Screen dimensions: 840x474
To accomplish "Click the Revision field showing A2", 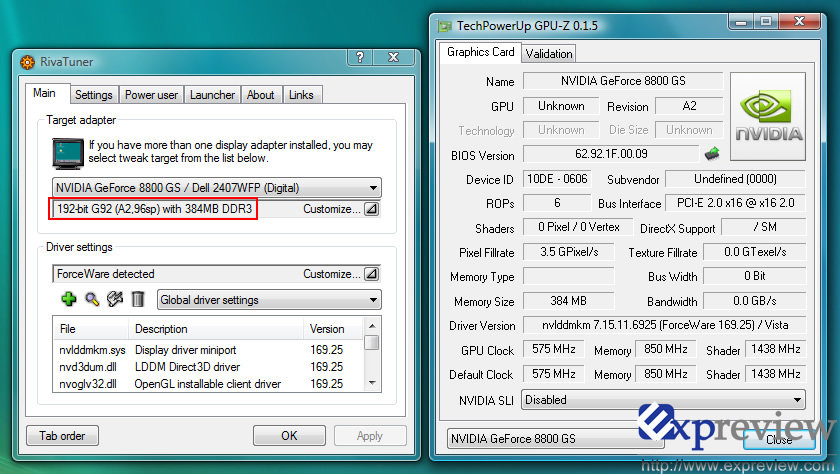I will click(689, 106).
